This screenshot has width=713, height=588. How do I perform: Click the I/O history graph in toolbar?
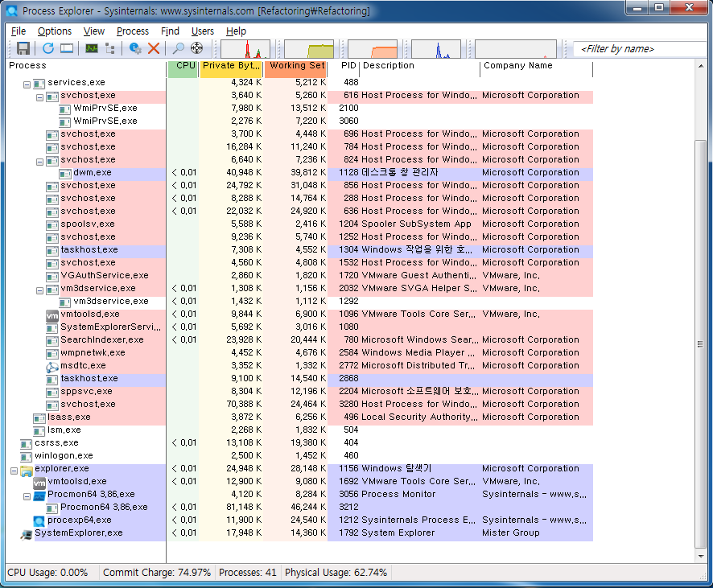click(436, 49)
